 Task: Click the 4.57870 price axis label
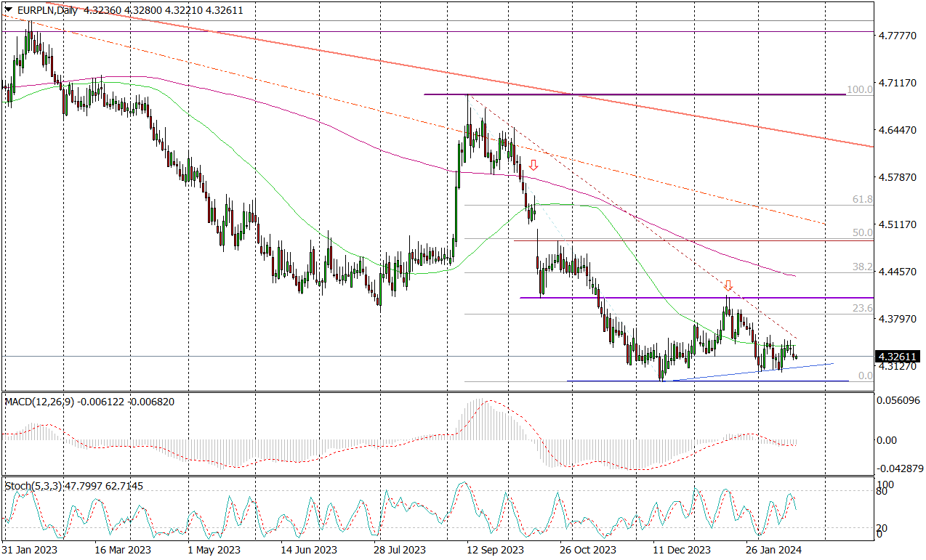[x=896, y=178]
